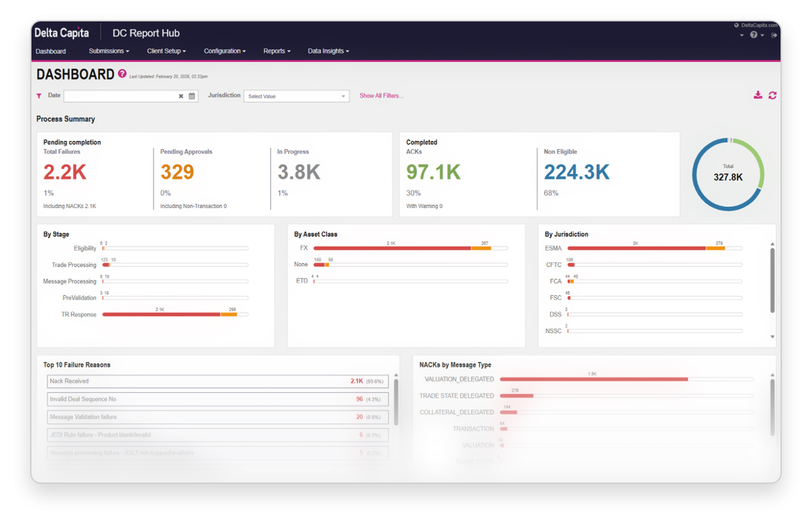Clear the Date field with X icon
The image size is (812, 524).
click(181, 96)
